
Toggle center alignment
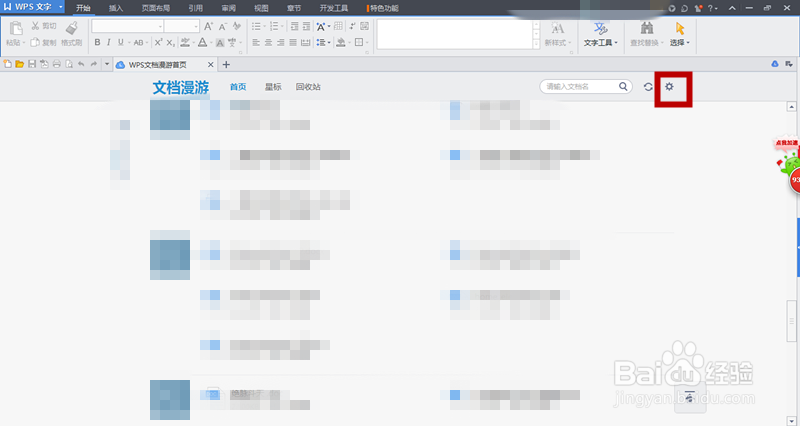[x=268, y=42]
